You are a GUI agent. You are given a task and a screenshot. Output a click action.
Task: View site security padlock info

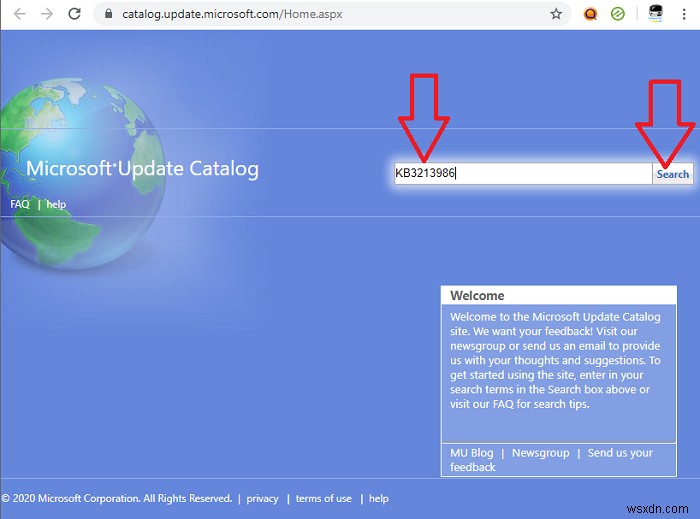coord(108,14)
